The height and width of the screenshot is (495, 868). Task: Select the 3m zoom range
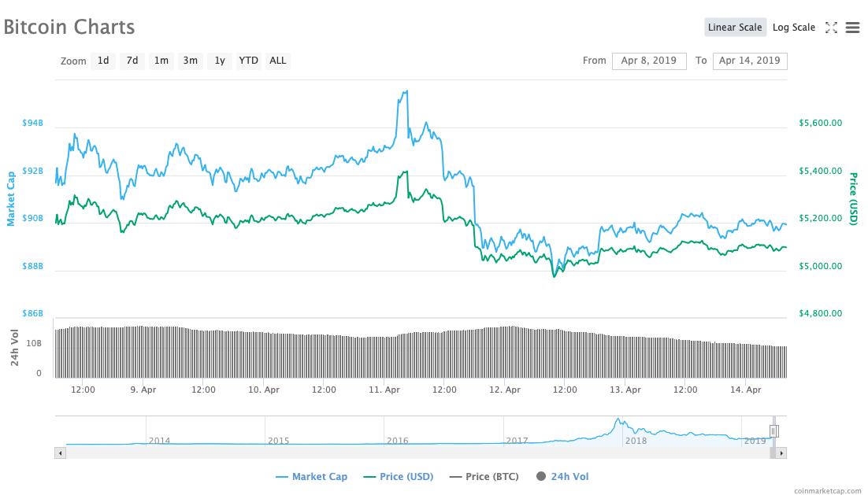coord(190,61)
